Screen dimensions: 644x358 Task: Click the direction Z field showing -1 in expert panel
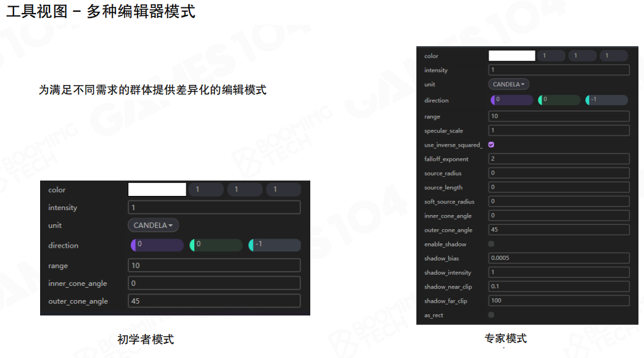pyautogui.click(x=606, y=100)
